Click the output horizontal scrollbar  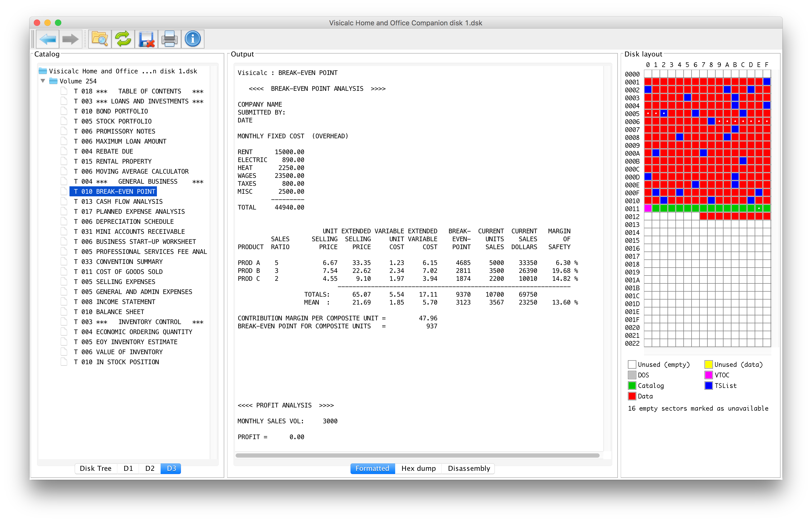coord(417,455)
